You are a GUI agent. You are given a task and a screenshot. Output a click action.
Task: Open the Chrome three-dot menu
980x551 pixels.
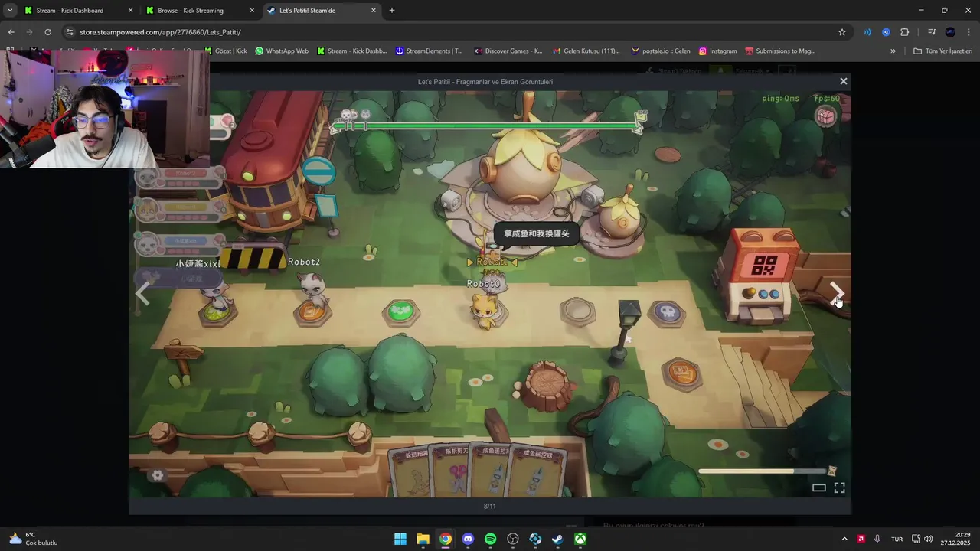click(969, 32)
